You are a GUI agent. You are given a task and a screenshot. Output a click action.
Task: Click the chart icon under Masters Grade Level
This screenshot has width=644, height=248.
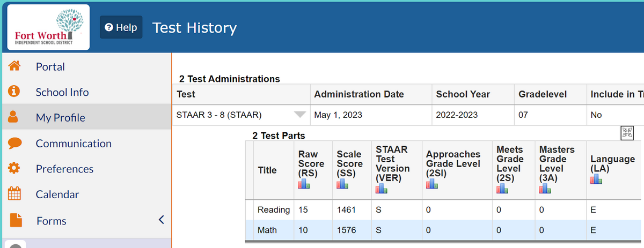(x=546, y=188)
